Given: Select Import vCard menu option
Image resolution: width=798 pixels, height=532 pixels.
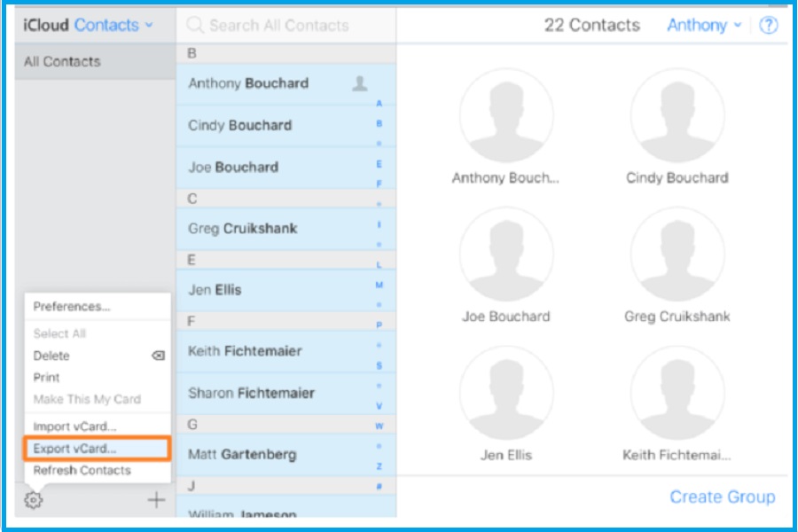Looking at the screenshot, I should [74, 426].
